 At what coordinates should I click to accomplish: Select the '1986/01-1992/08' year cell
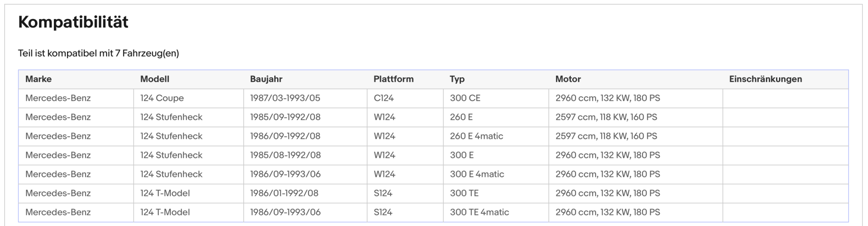point(305,193)
